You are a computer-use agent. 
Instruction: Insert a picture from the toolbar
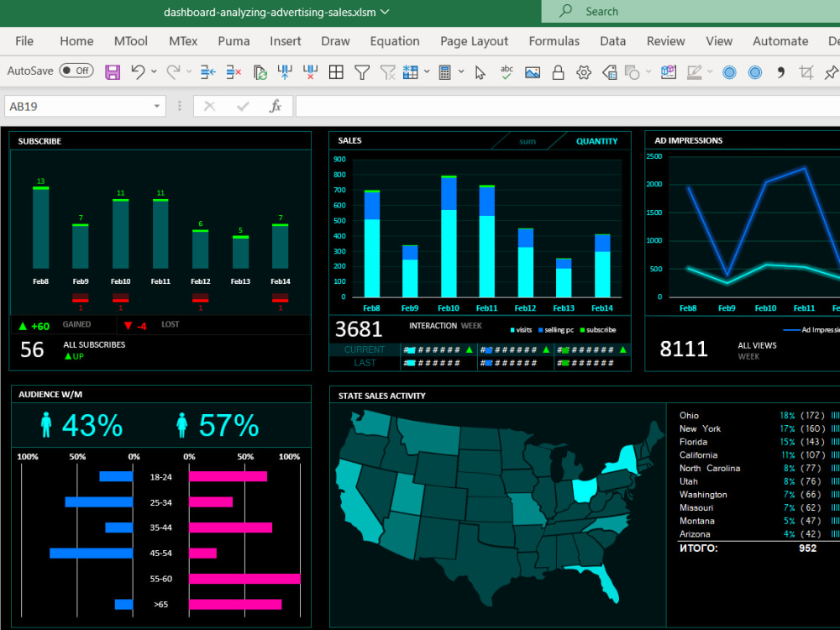pos(531,71)
